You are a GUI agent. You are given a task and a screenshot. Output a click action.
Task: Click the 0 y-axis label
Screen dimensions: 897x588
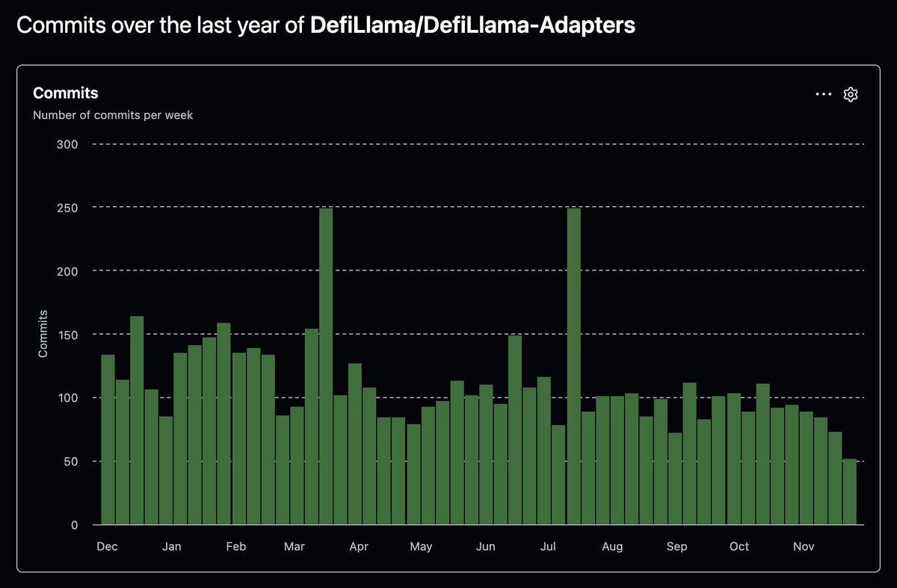tap(74, 524)
